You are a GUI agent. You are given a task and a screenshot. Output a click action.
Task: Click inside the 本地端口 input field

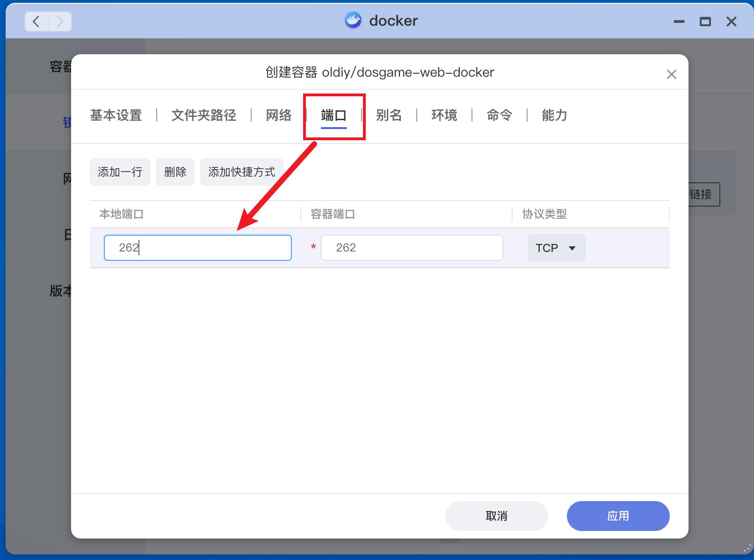[197, 248]
